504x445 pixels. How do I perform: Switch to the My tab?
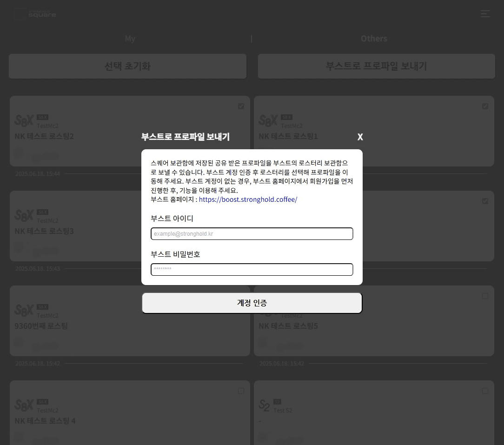(130, 39)
